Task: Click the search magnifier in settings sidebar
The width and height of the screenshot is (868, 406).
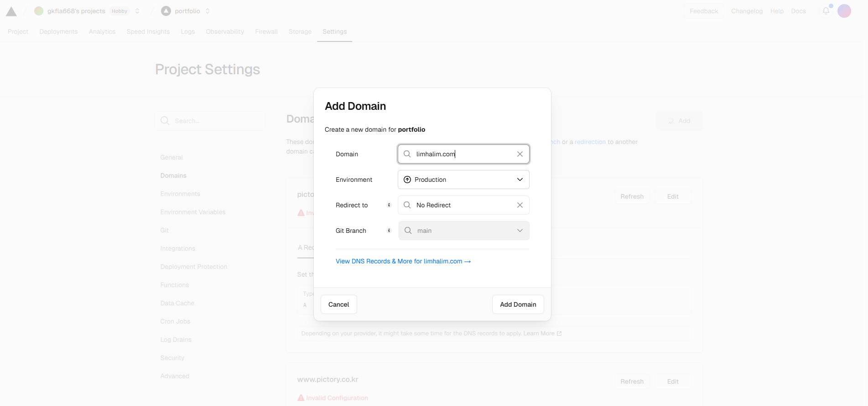Action: pyautogui.click(x=165, y=121)
